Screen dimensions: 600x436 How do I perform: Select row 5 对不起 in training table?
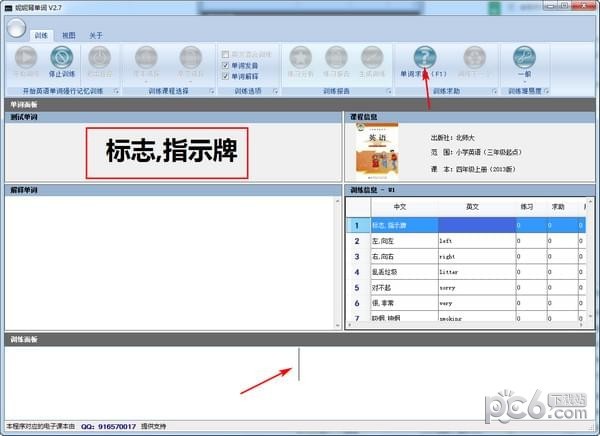[x=466, y=287]
